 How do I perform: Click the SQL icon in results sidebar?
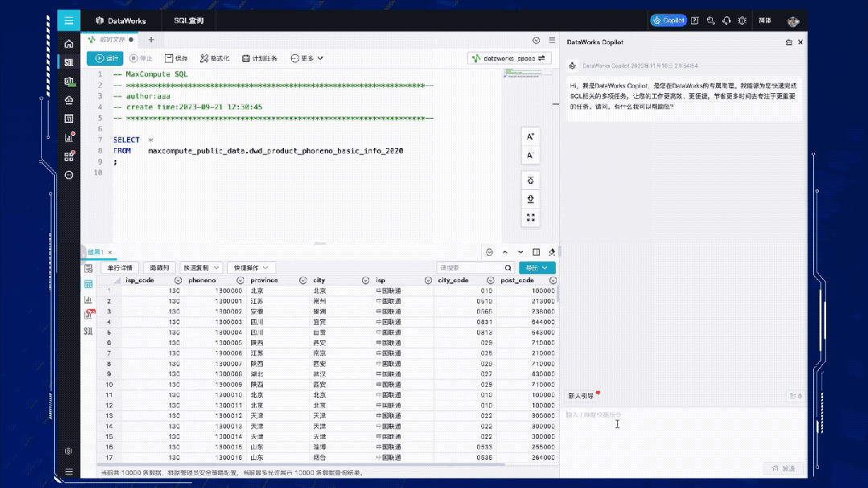click(x=88, y=331)
